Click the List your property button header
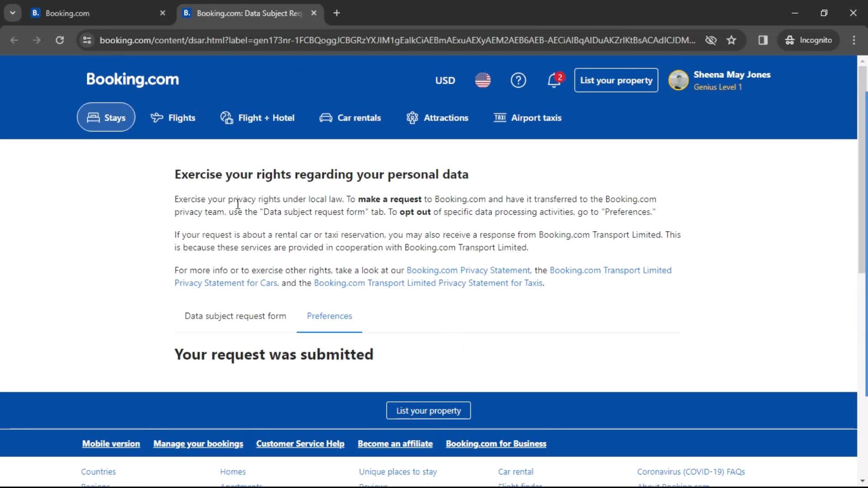 (x=617, y=80)
